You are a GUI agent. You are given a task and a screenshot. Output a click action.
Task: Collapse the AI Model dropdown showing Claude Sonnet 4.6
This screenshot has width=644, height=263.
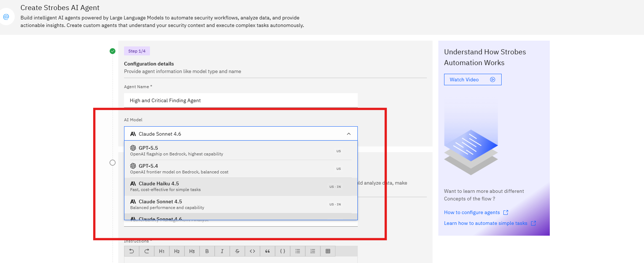241,133
